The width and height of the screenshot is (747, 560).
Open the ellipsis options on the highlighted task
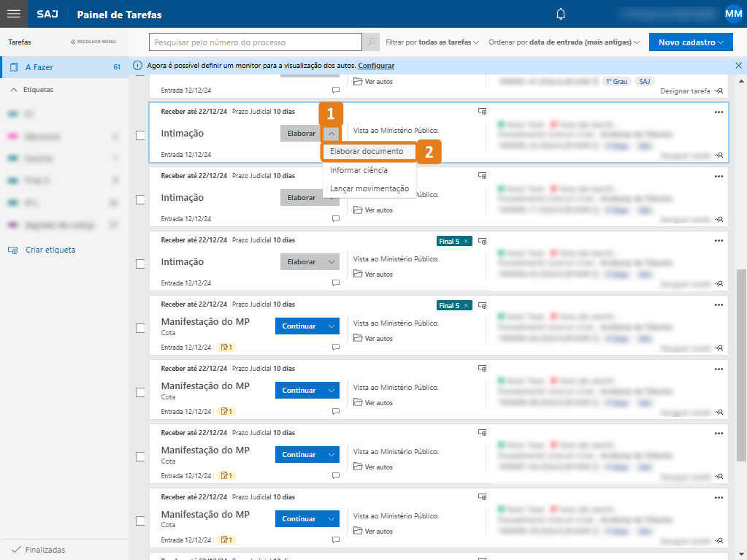[719, 112]
